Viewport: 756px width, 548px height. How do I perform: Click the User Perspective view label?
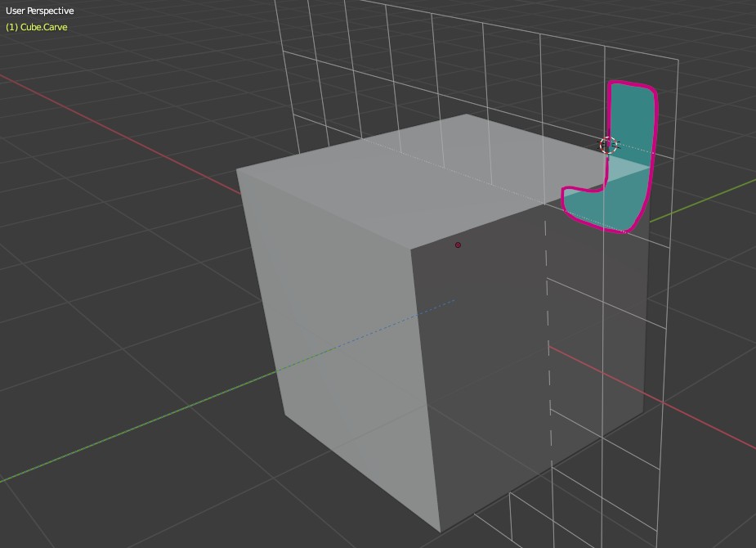coord(40,11)
